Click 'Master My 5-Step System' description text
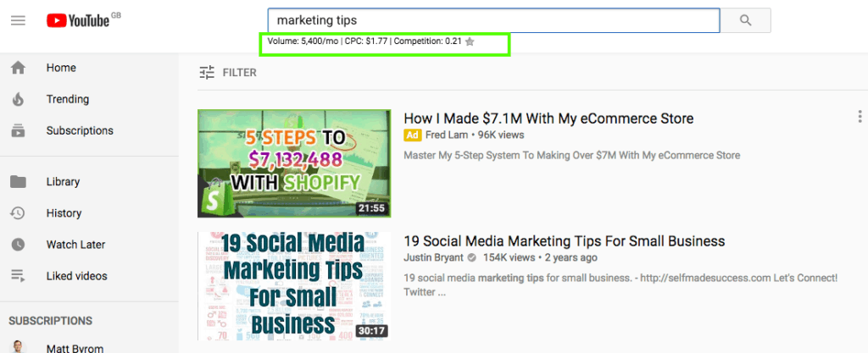The image size is (868, 353). click(572, 156)
